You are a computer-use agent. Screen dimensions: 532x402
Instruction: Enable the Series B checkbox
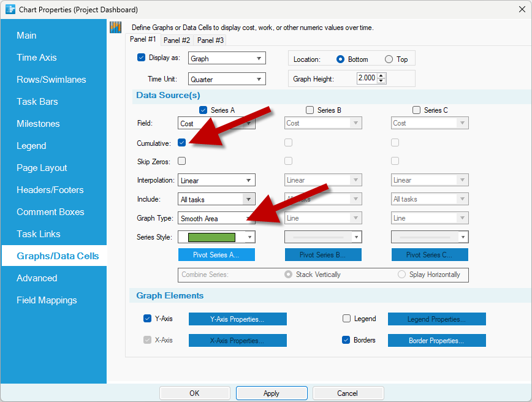tap(310, 110)
